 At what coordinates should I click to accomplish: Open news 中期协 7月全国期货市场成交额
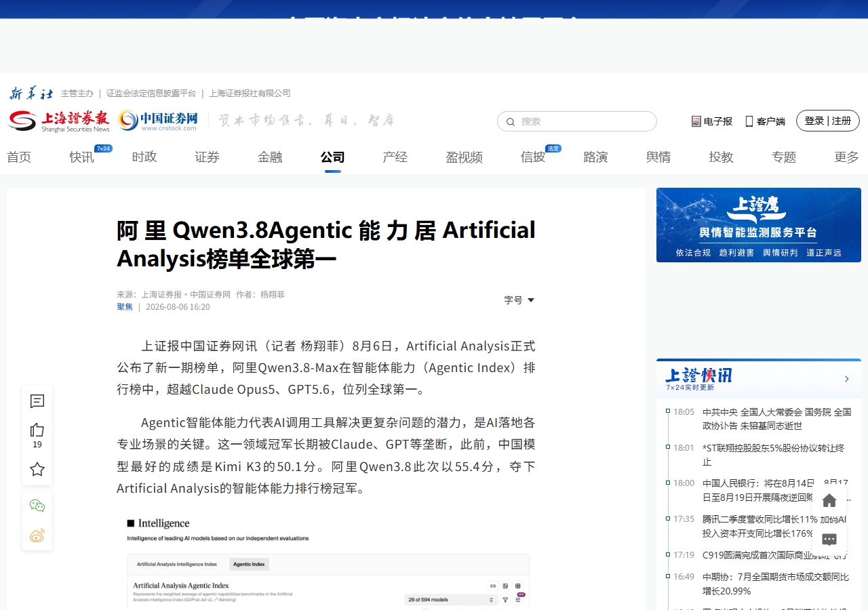coord(776,584)
